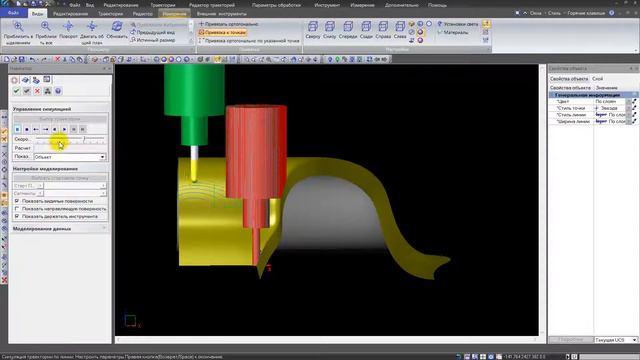Open the Инструмент menu
Viewport: 640px width, 360px height.
[327, 5]
